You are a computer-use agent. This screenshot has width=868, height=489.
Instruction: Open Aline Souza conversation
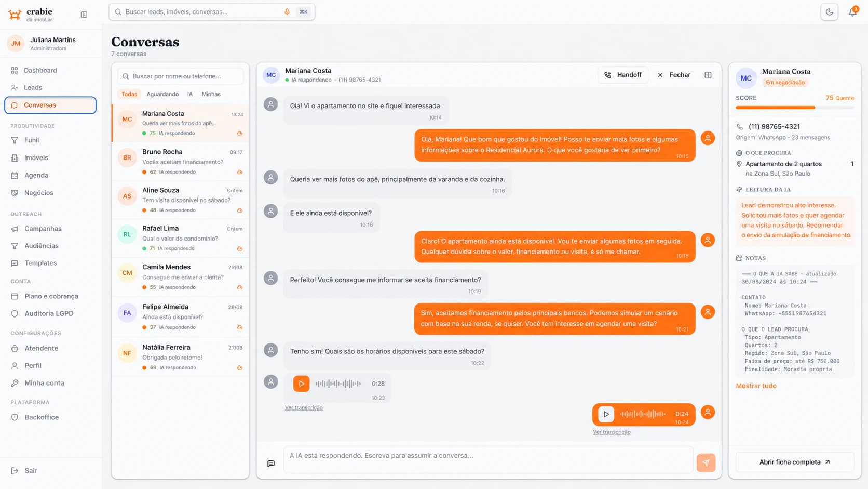coord(180,200)
